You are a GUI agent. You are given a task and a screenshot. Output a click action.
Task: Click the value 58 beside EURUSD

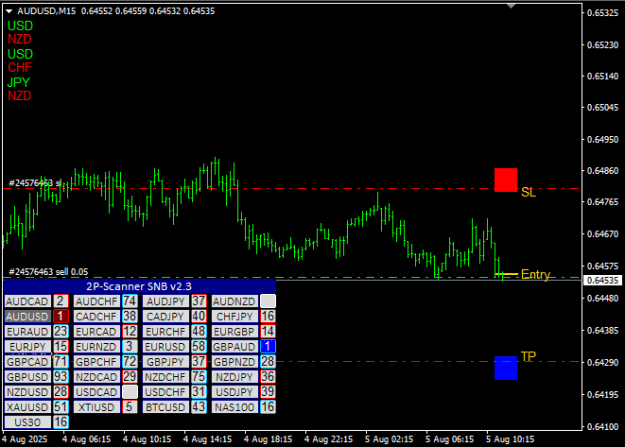point(199,347)
